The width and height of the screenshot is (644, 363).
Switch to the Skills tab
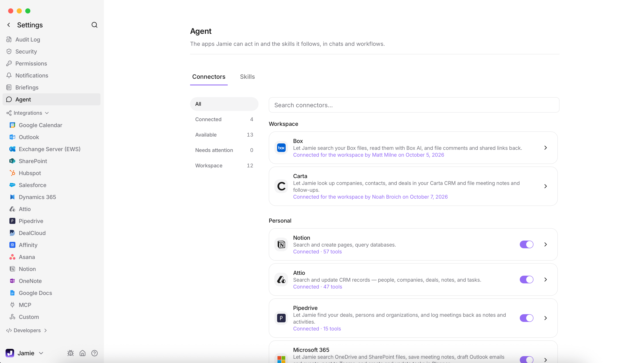[247, 77]
